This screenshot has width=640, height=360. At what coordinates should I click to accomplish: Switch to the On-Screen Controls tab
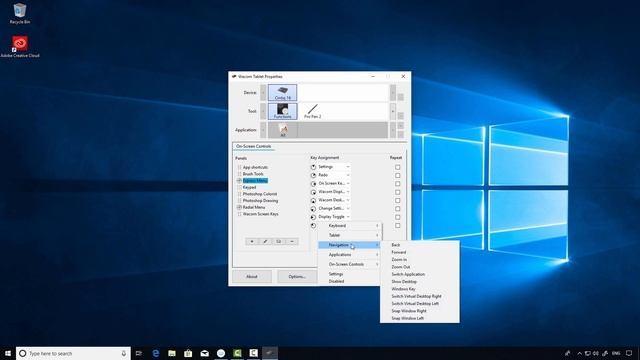[x=253, y=146]
